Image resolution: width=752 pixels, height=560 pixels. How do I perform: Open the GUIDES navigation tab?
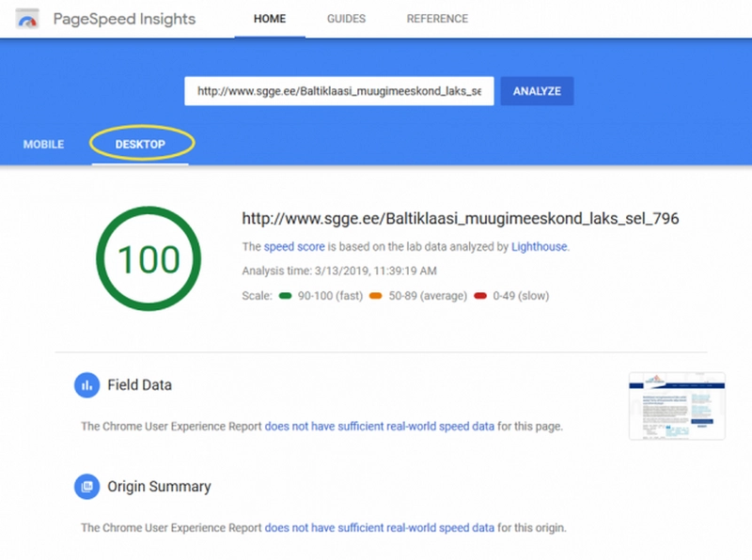[346, 19]
